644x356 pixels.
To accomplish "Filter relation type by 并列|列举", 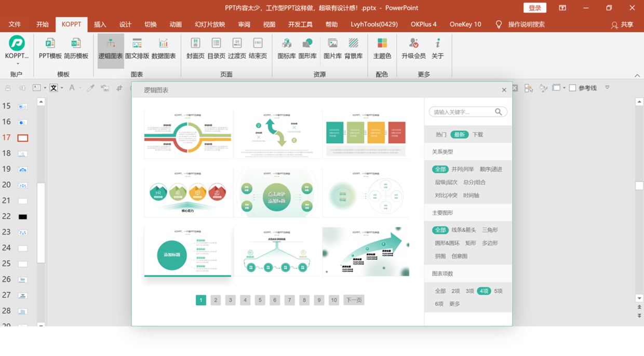I will pyautogui.click(x=462, y=169).
